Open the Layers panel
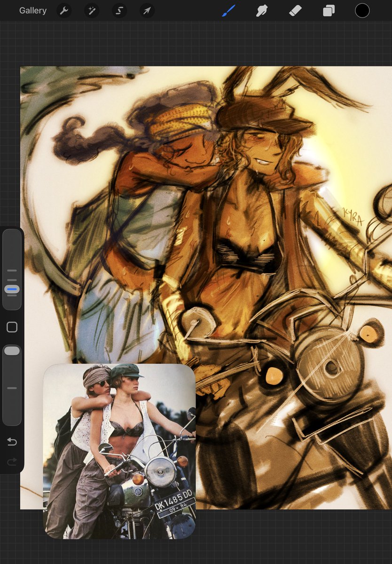 pos(329,10)
